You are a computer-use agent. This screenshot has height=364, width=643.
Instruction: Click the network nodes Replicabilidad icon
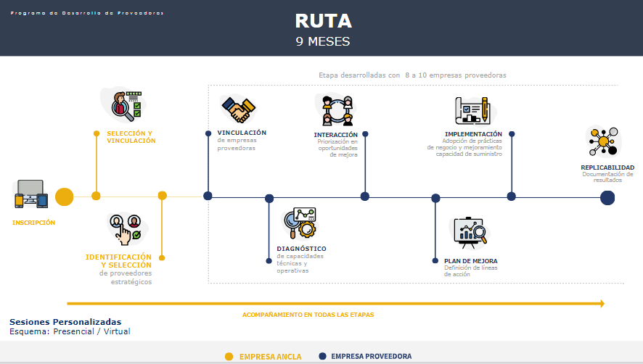coord(604,141)
